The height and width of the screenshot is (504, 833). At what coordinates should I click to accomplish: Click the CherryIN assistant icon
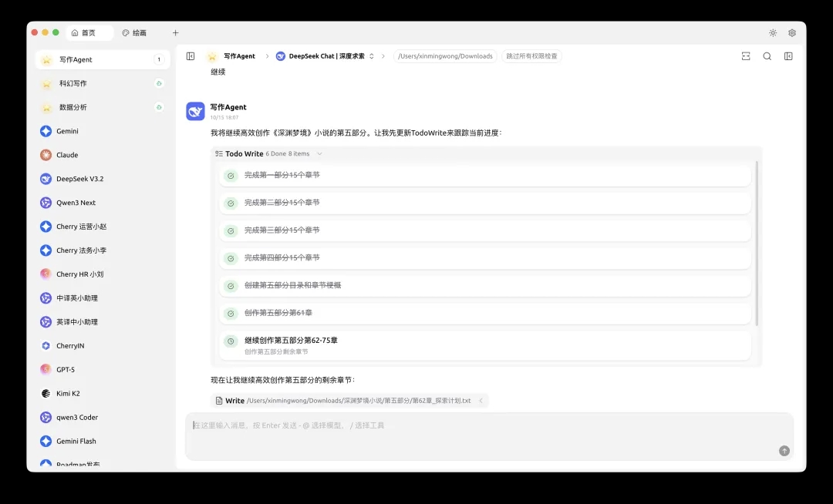tap(46, 346)
